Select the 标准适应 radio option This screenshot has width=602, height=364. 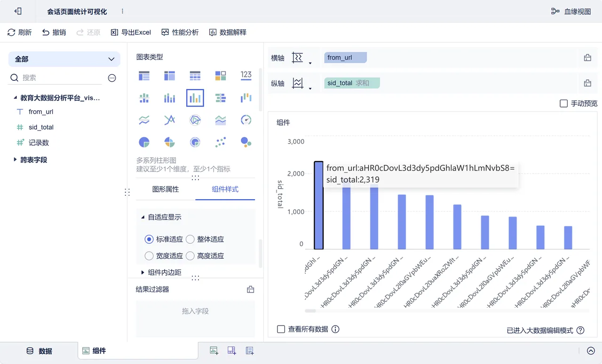click(x=149, y=239)
